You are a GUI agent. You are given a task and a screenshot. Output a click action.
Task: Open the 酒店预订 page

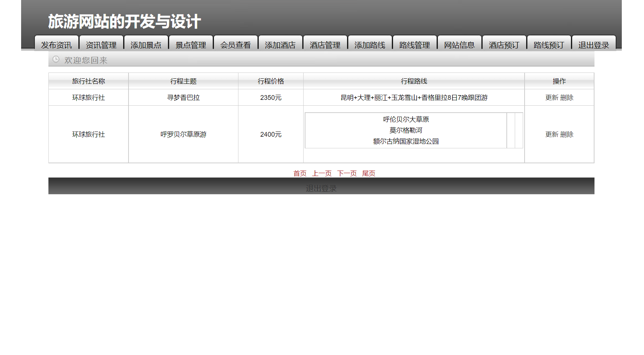click(x=504, y=44)
